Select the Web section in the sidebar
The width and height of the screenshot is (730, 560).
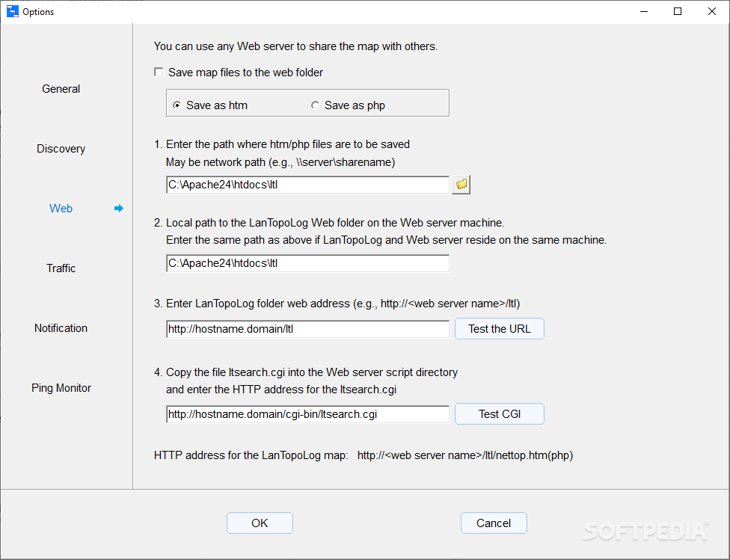click(61, 208)
